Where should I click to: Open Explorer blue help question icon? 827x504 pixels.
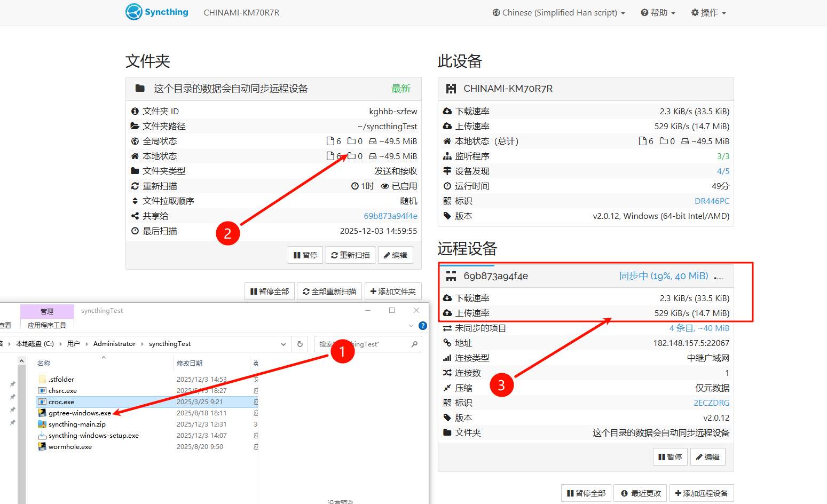click(423, 326)
